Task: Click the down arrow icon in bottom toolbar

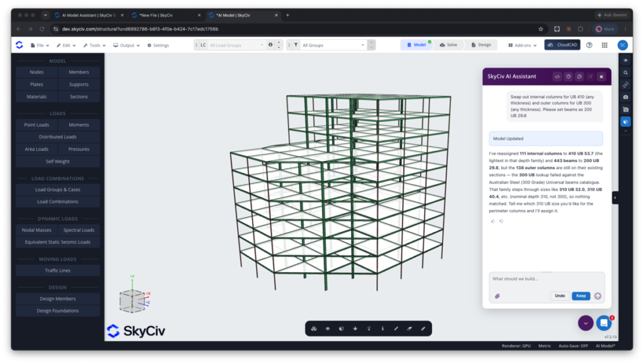Action: pos(355,329)
